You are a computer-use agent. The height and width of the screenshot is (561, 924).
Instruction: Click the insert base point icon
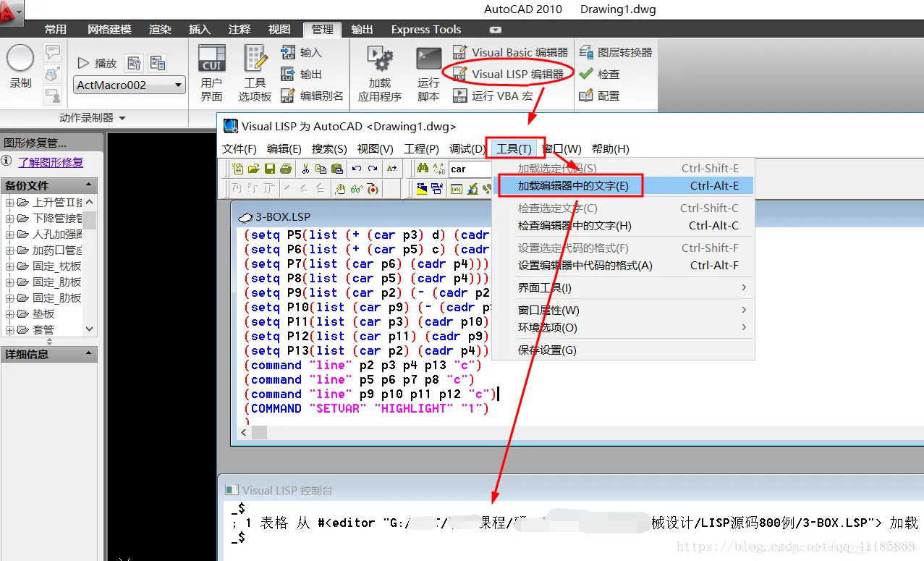point(52,74)
